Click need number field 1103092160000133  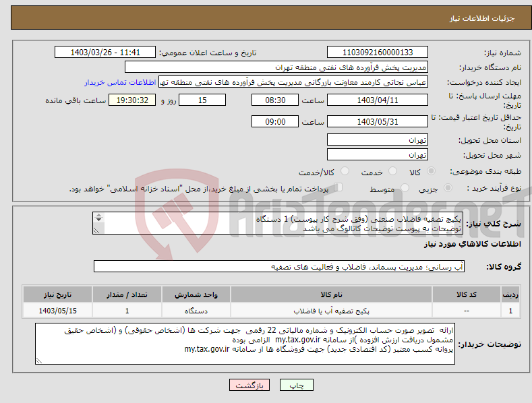(x=378, y=53)
